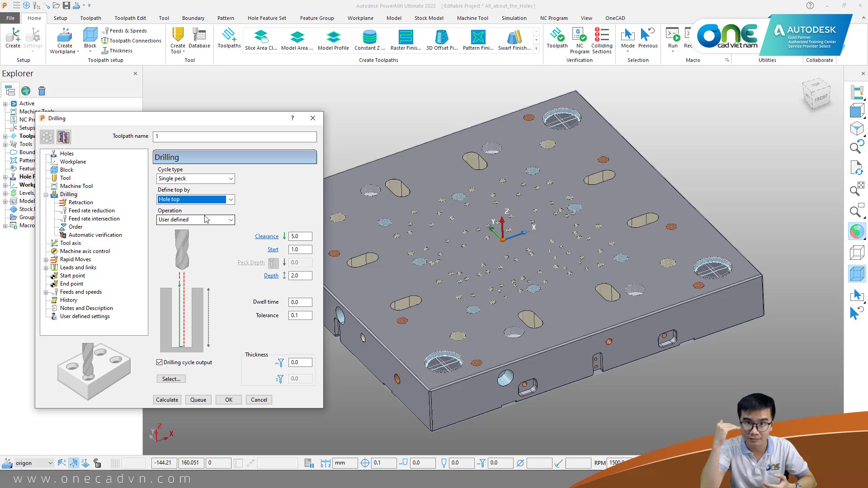Click the Peck Depth tool icon button

pyautogui.click(x=273, y=263)
